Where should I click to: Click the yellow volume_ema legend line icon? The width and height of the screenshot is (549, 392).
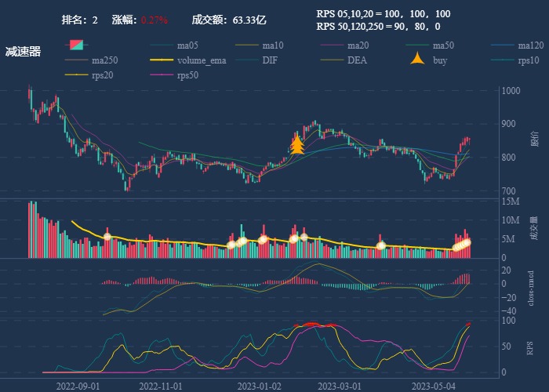point(162,60)
